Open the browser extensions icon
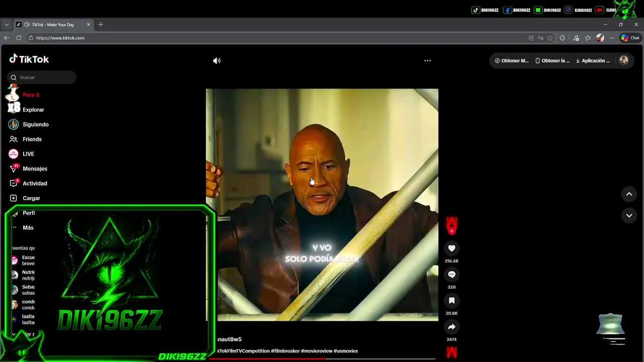644x362 pixels. (562, 38)
